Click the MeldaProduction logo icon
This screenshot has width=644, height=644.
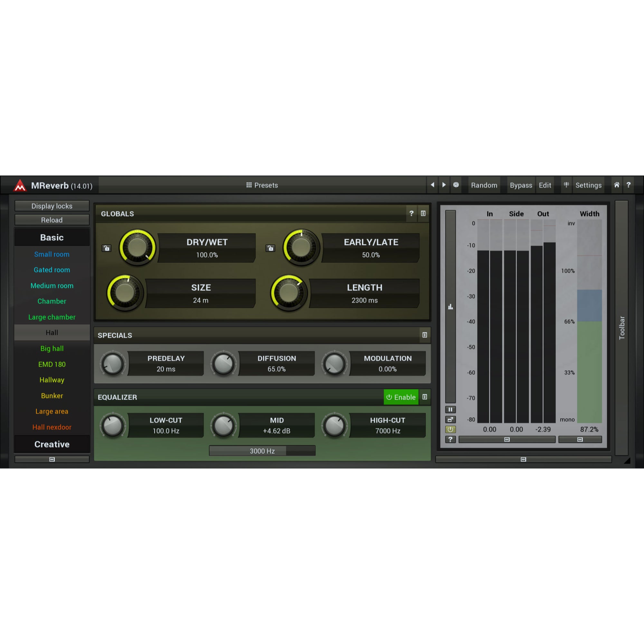tap(20, 185)
